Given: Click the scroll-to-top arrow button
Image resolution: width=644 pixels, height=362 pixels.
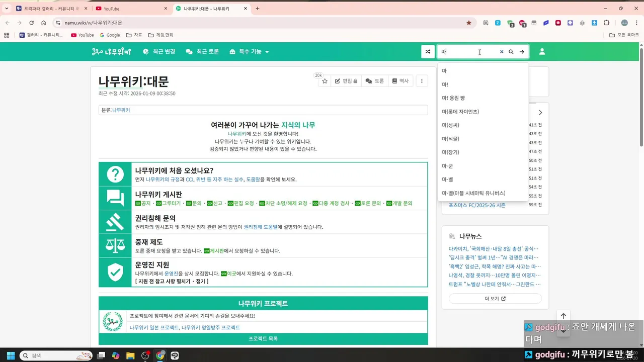Looking at the screenshot, I should click(x=563, y=316).
